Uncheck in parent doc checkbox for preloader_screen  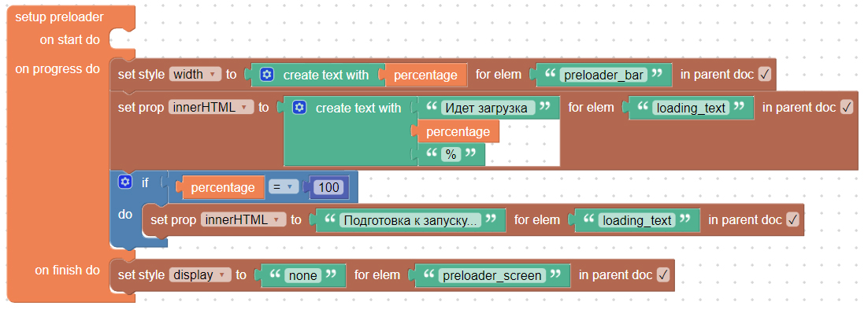tap(662, 274)
